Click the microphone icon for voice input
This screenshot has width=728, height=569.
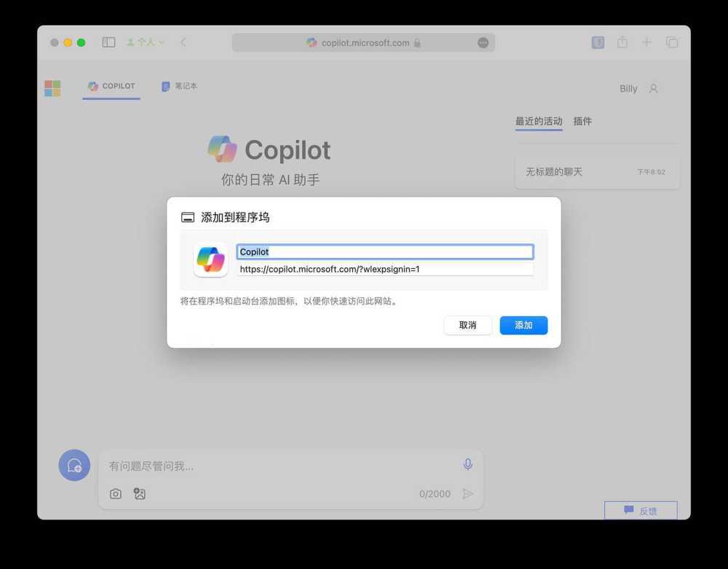pyautogui.click(x=468, y=463)
